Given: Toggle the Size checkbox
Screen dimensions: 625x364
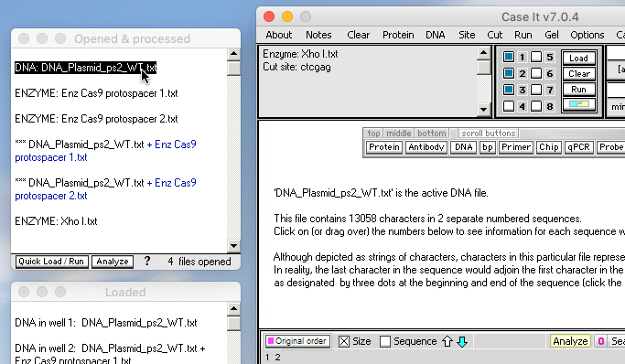Looking at the screenshot, I should point(344,341).
